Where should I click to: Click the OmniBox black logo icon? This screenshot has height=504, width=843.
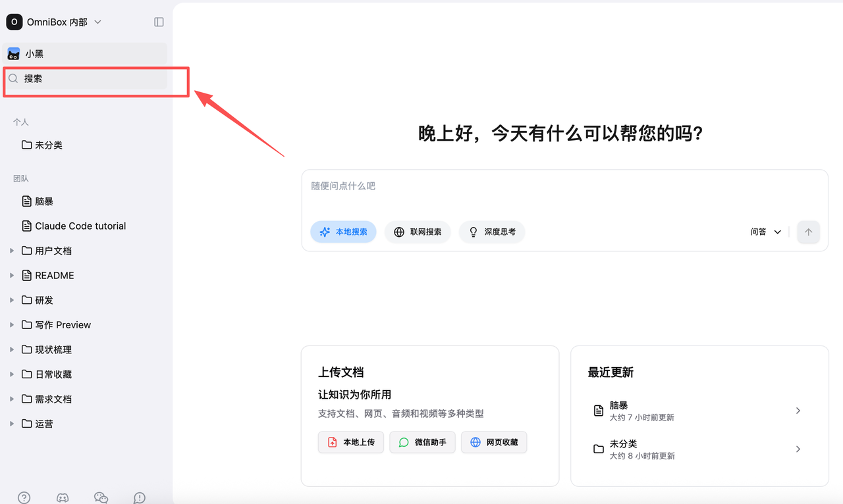[14, 22]
